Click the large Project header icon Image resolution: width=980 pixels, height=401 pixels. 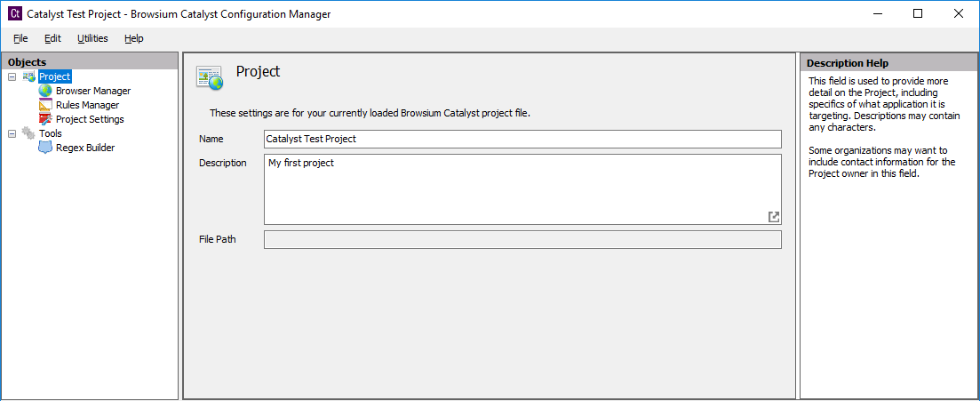[210, 77]
